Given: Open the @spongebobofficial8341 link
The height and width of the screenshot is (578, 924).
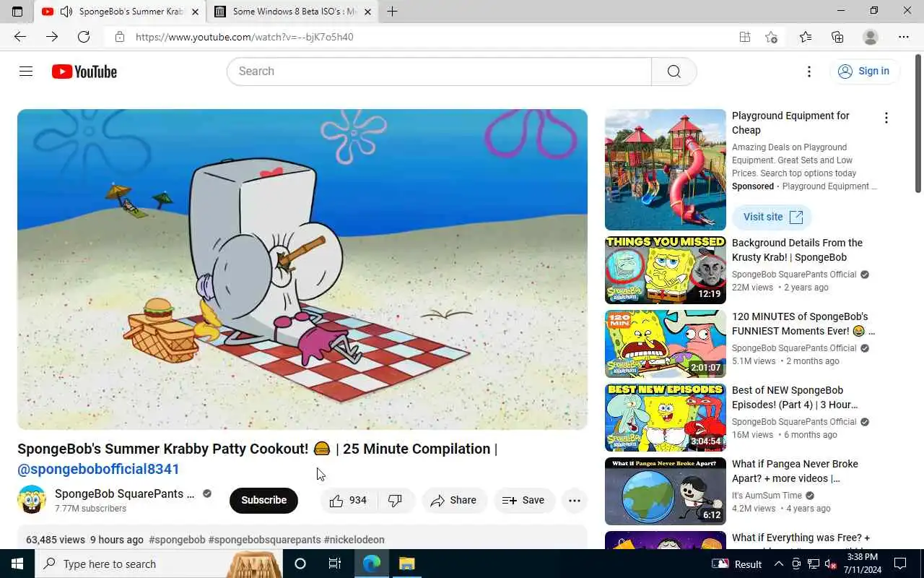Looking at the screenshot, I should 98,469.
